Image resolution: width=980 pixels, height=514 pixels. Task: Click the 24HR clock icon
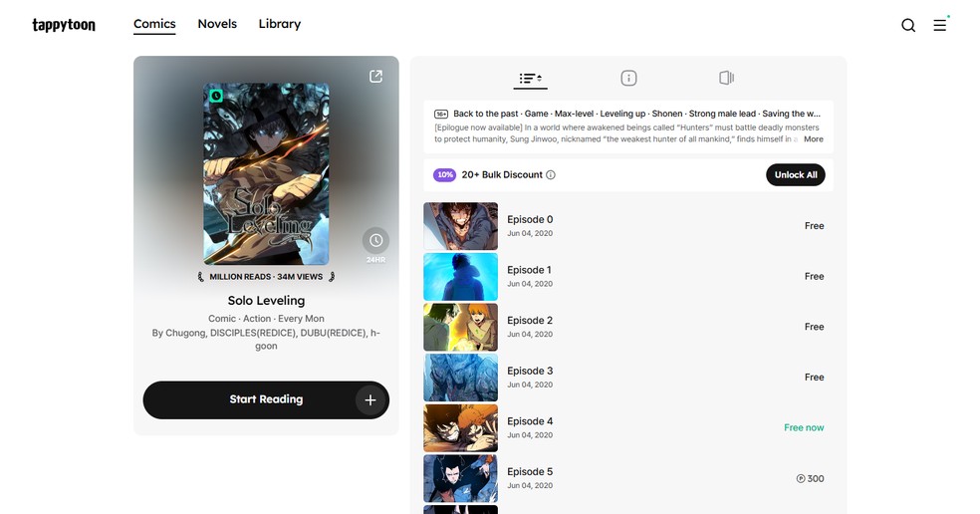[375, 240]
